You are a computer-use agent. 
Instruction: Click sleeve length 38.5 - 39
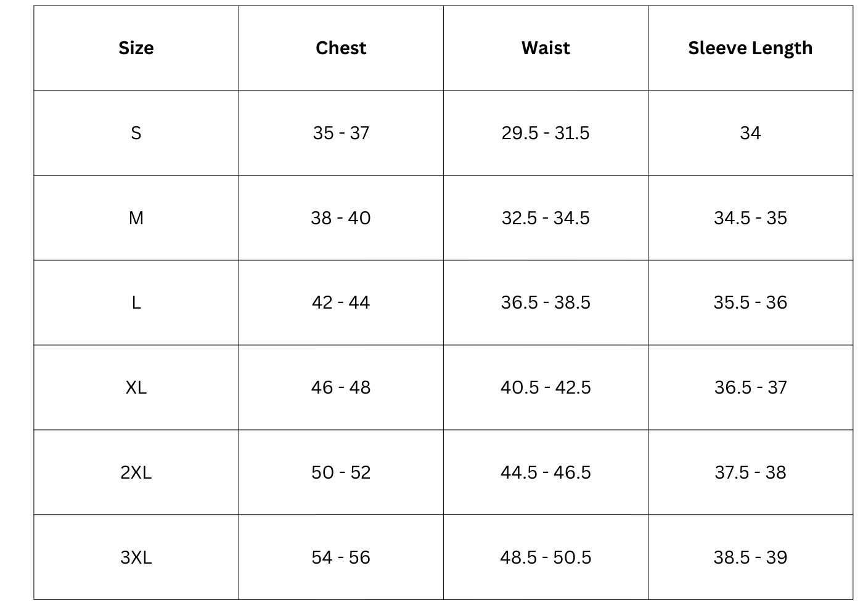click(750, 557)
